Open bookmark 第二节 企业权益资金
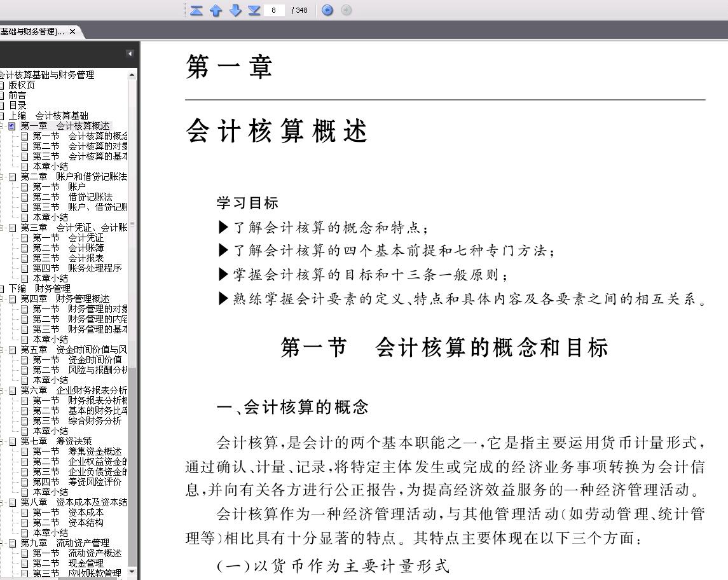The width and height of the screenshot is (728, 580). click(x=80, y=462)
